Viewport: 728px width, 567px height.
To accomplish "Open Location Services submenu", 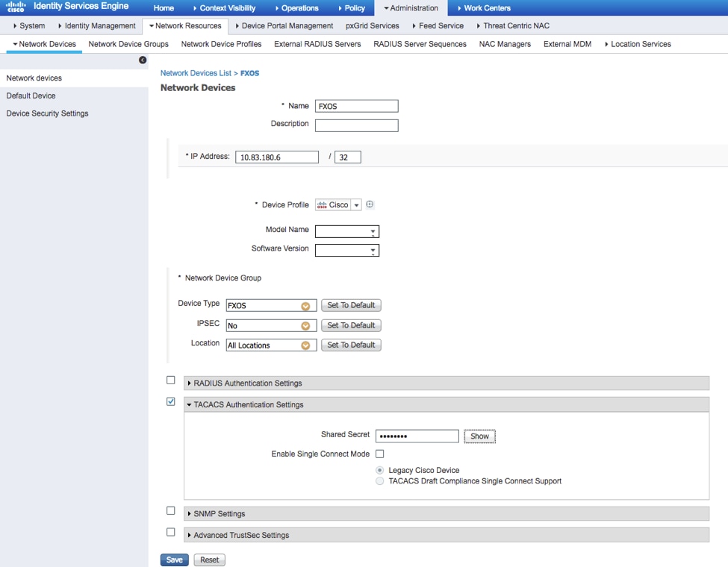I will [x=638, y=44].
